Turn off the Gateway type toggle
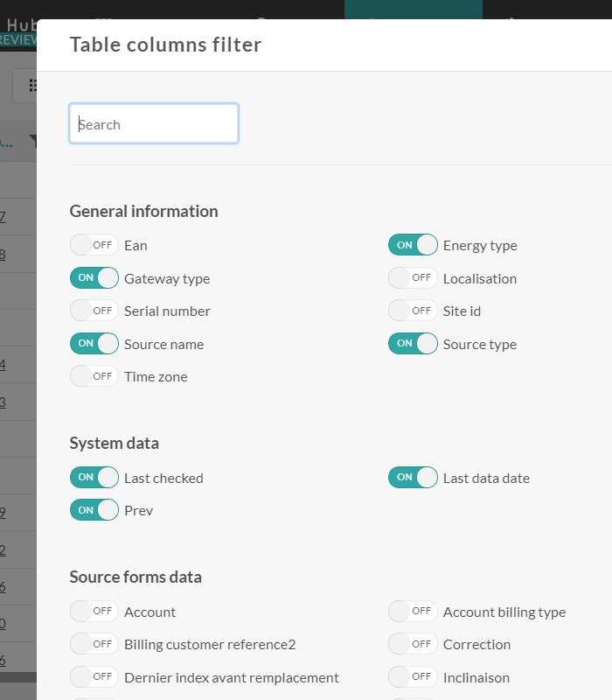Viewport: 612px width, 700px height. (94, 278)
